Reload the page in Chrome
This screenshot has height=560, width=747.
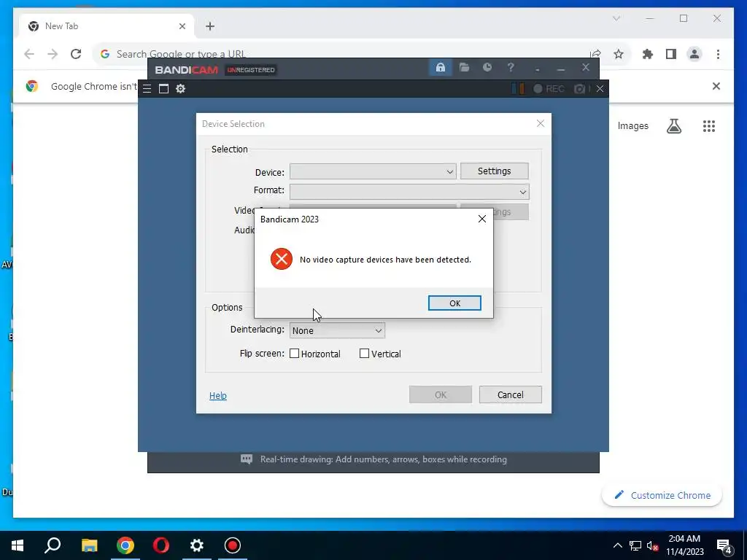coord(76,54)
